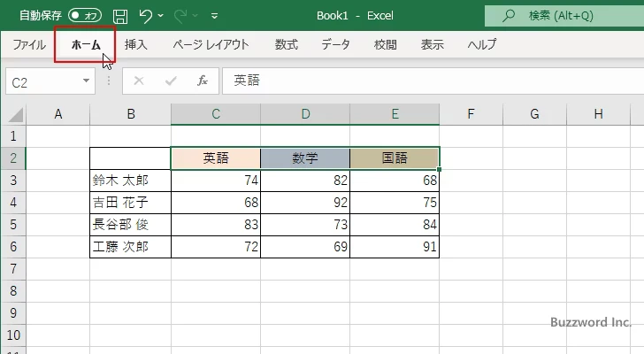This screenshot has width=644, height=354.
Task: Click the empty cell B2 in the table
Action: coord(131,158)
